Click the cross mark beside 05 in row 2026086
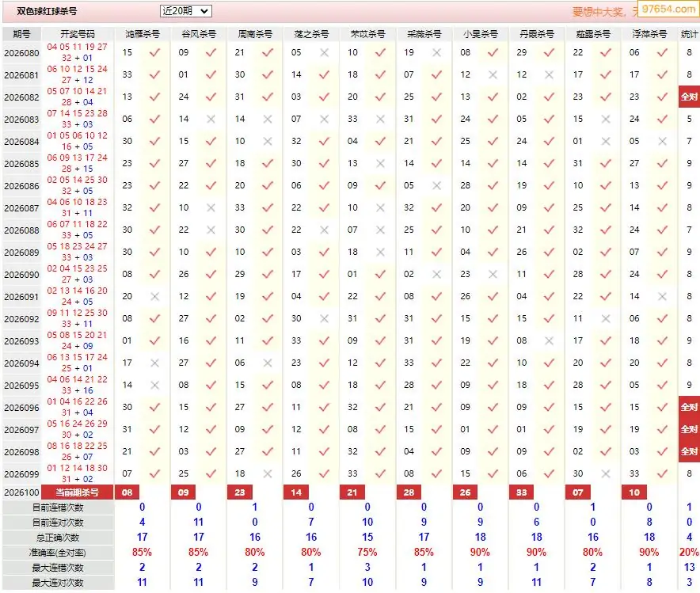Viewport: 700px width, 593px height. coord(437,185)
